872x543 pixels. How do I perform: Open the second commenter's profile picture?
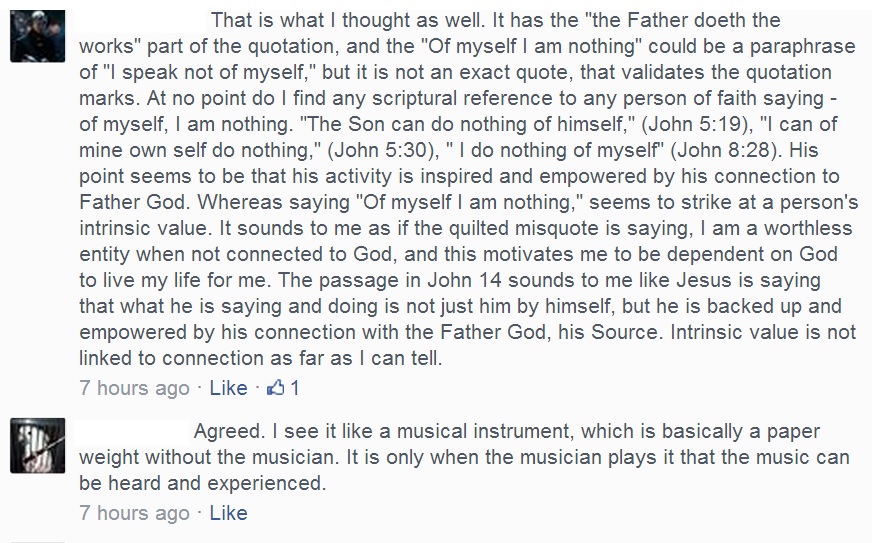coord(37,445)
